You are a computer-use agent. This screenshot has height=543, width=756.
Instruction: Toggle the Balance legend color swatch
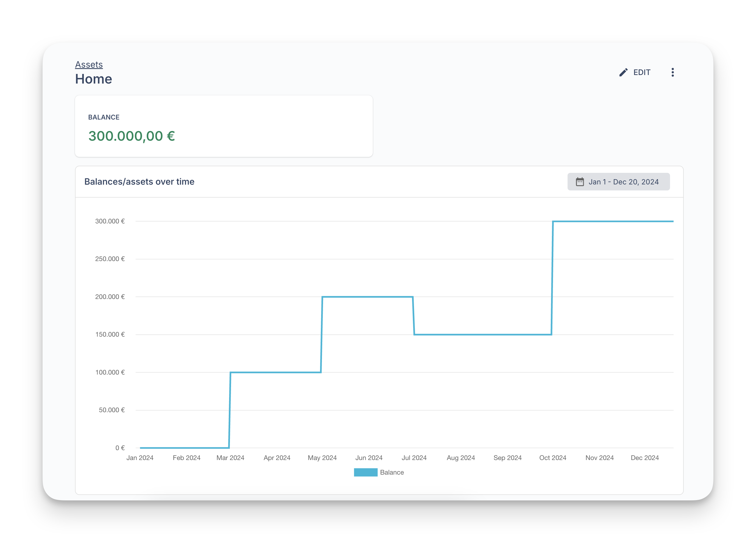[365, 472]
